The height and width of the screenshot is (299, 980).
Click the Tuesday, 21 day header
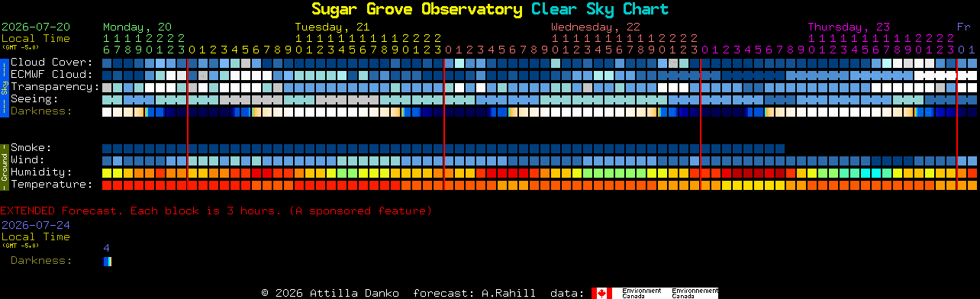tap(333, 26)
